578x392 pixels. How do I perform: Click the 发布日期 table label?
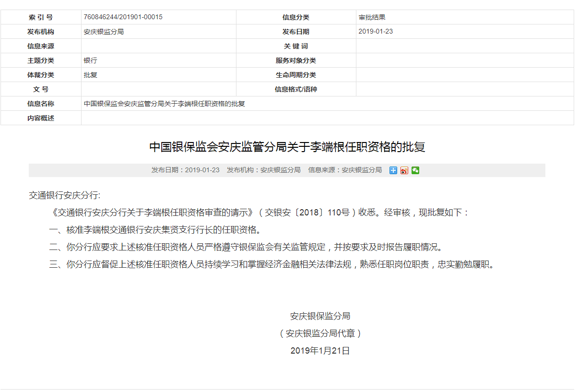click(296, 32)
